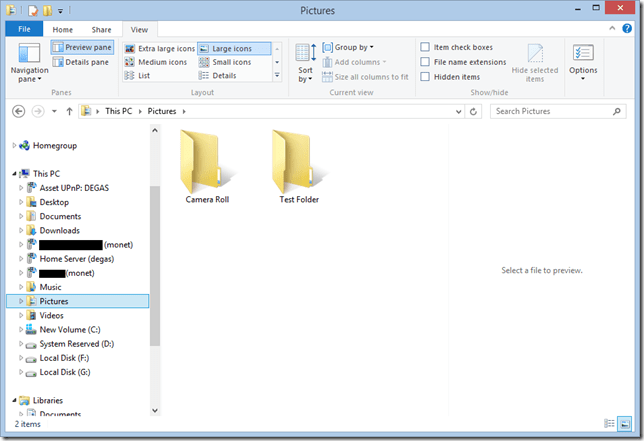Open the Group by dropdown
This screenshot has width=644, height=441.
348,47
